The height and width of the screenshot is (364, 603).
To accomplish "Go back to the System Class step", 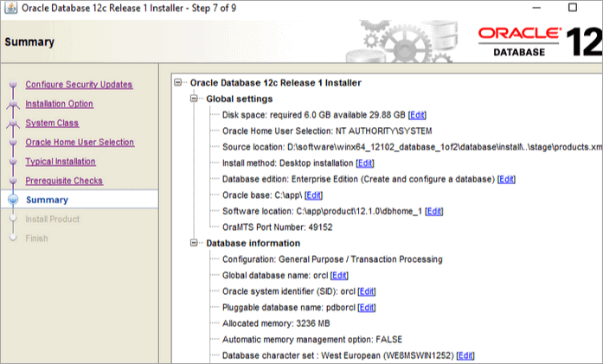I will (52, 123).
